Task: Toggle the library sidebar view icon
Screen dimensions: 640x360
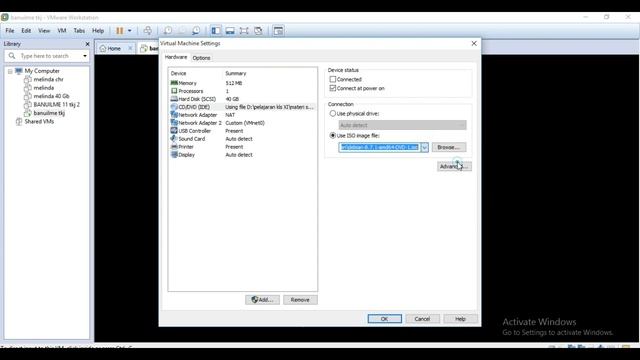Action: (216, 31)
